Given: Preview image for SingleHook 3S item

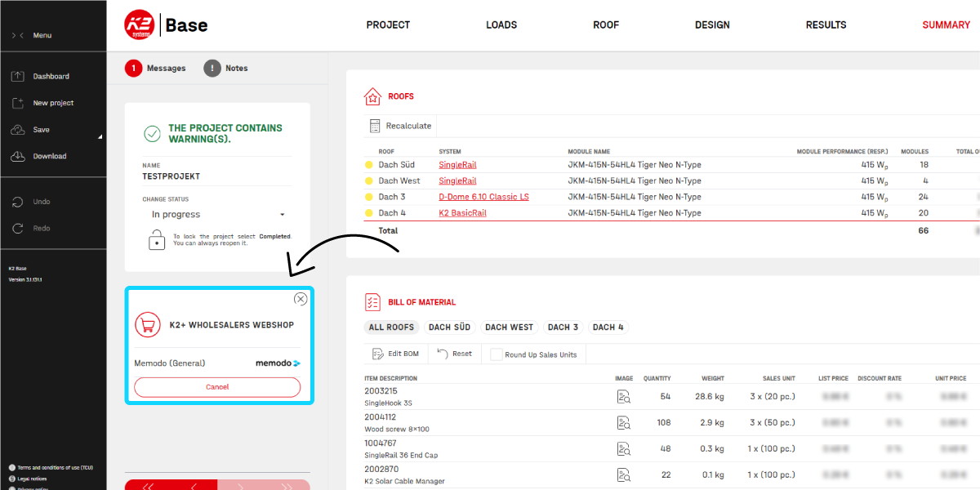Looking at the screenshot, I should tap(624, 397).
